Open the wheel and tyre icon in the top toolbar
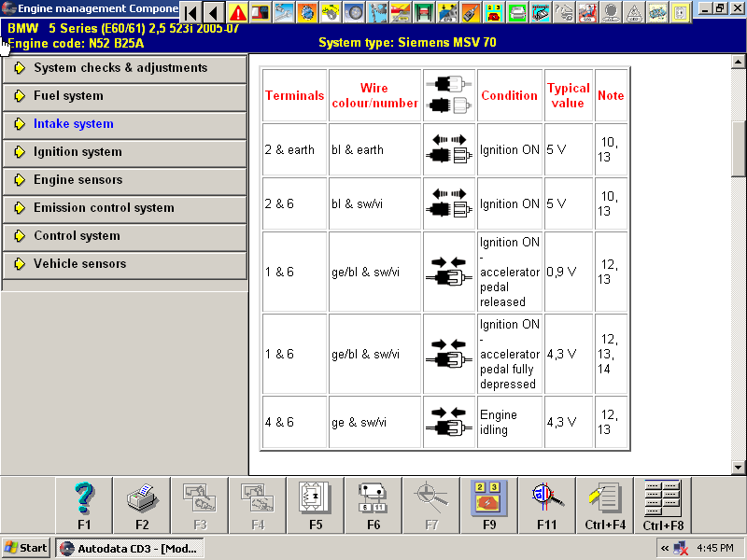 pos(355,12)
